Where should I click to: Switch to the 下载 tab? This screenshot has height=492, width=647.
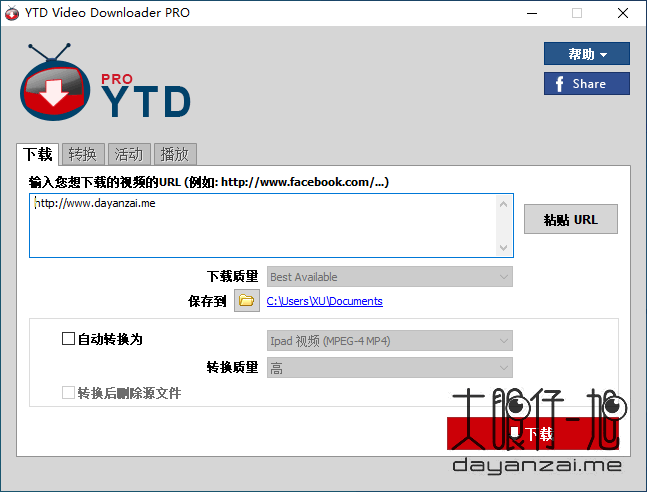point(38,154)
